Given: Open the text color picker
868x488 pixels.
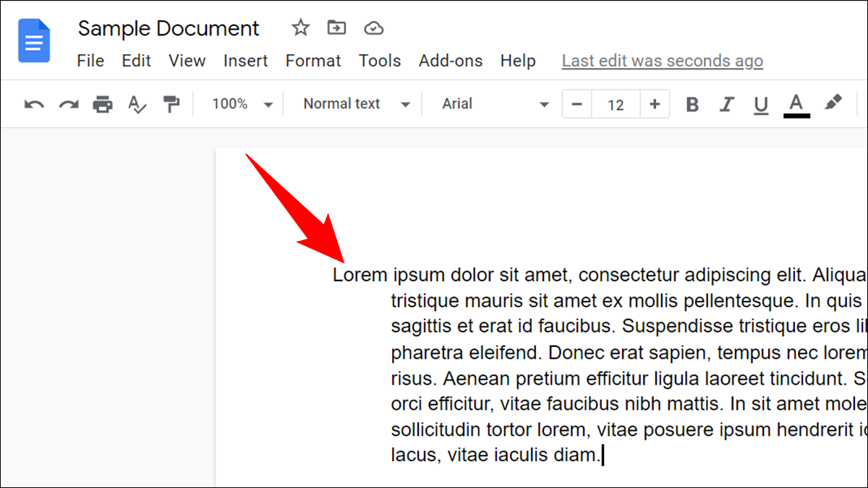Looking at the screenshot, I should [796, 105].
